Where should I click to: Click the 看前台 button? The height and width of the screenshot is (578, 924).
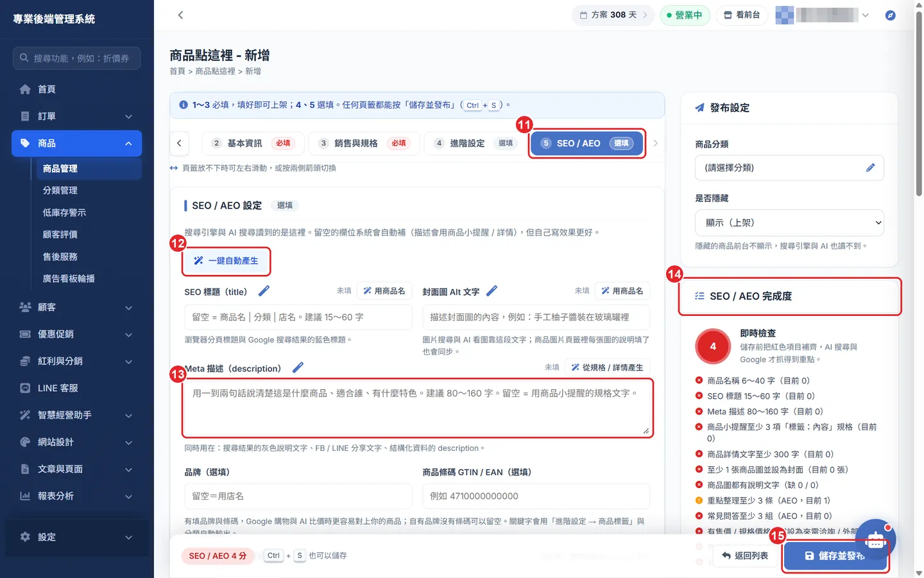[742, 15]
